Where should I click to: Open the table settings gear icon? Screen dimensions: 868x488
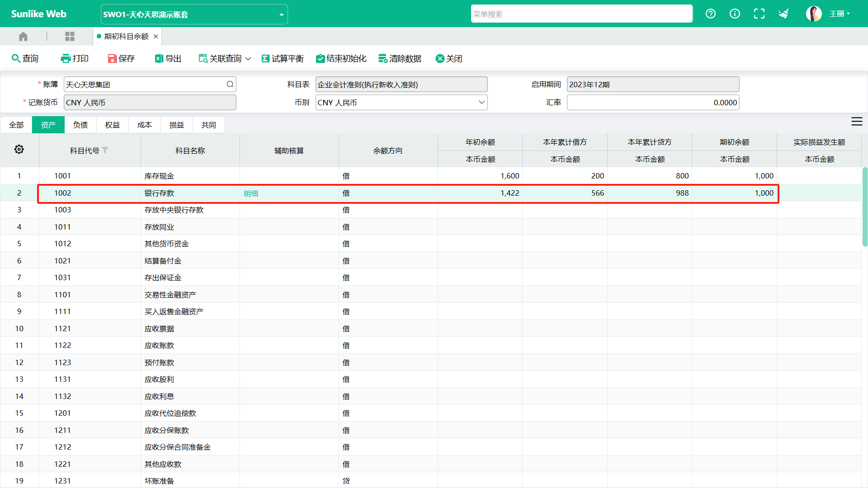click(x=19, y=149)
